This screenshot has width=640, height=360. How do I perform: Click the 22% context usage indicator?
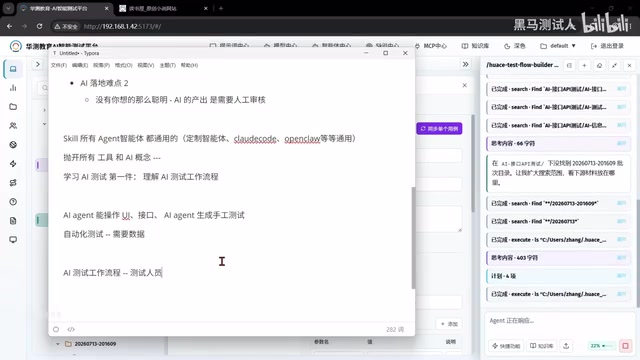[601, 346]
